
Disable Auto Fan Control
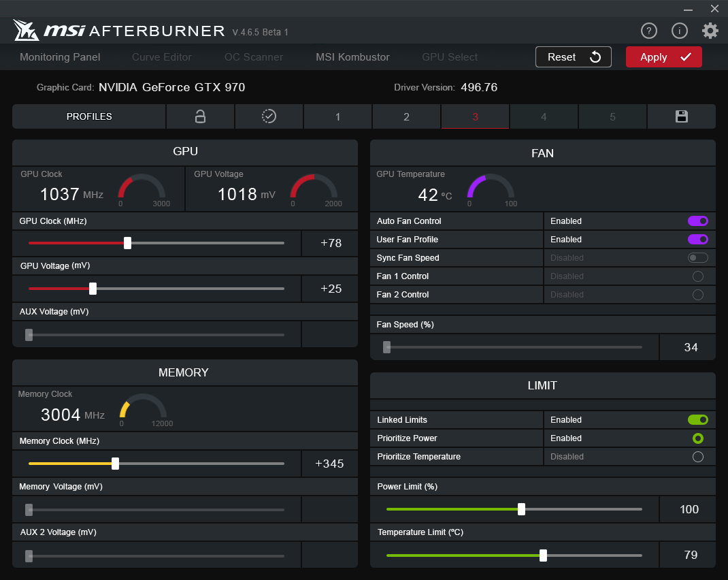[697, 221]
